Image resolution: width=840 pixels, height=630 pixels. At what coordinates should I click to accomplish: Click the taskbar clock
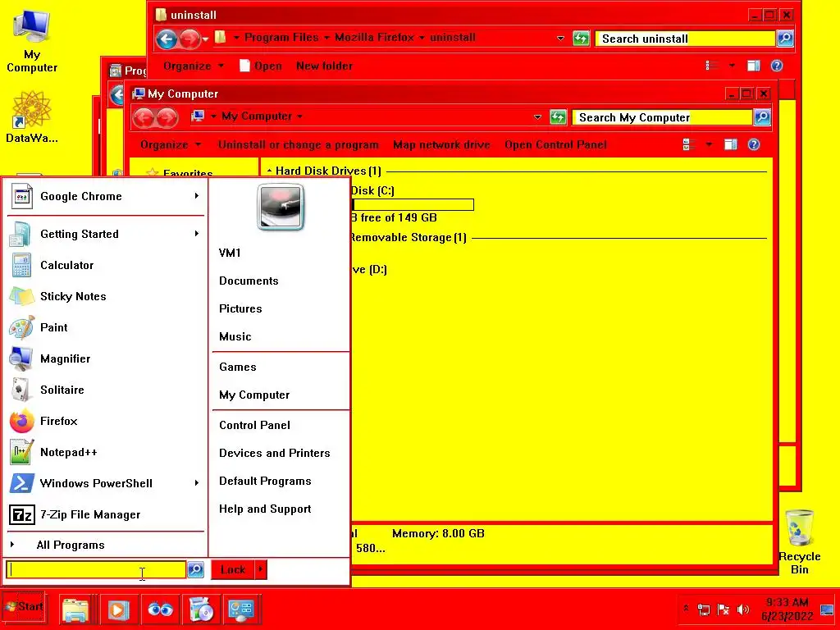pos(787,609)
